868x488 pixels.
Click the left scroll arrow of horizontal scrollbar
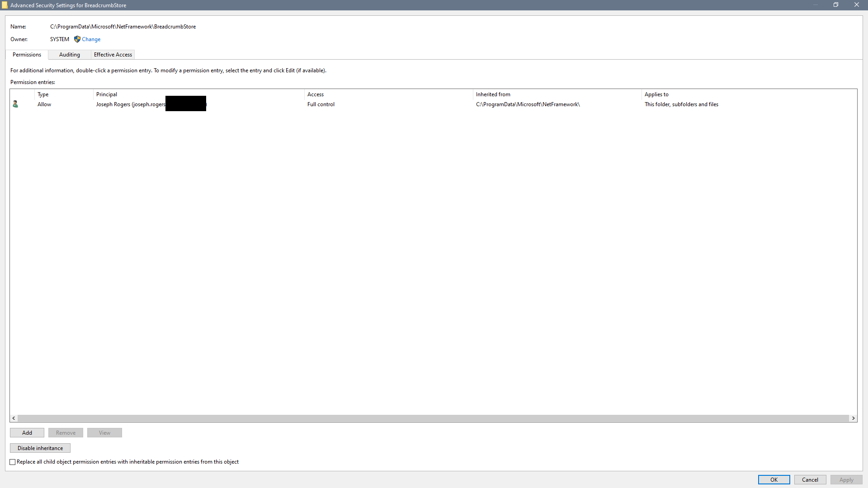[14, 418]
